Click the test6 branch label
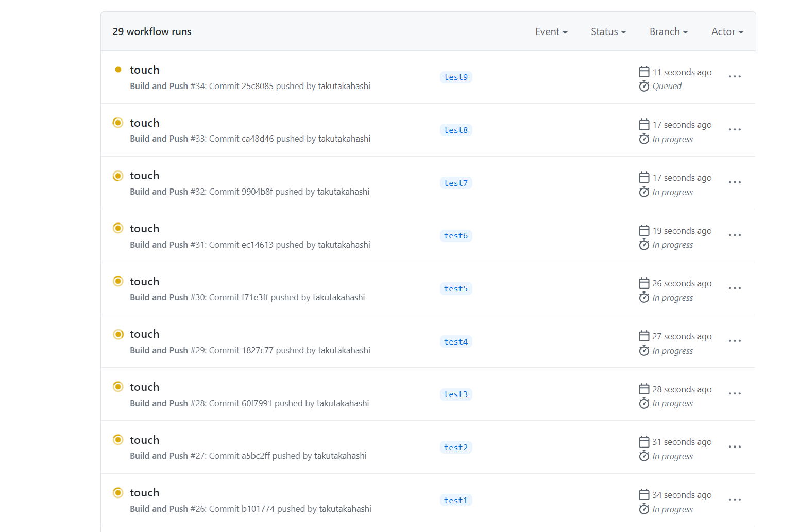800x532 pixels. [456, 236]
